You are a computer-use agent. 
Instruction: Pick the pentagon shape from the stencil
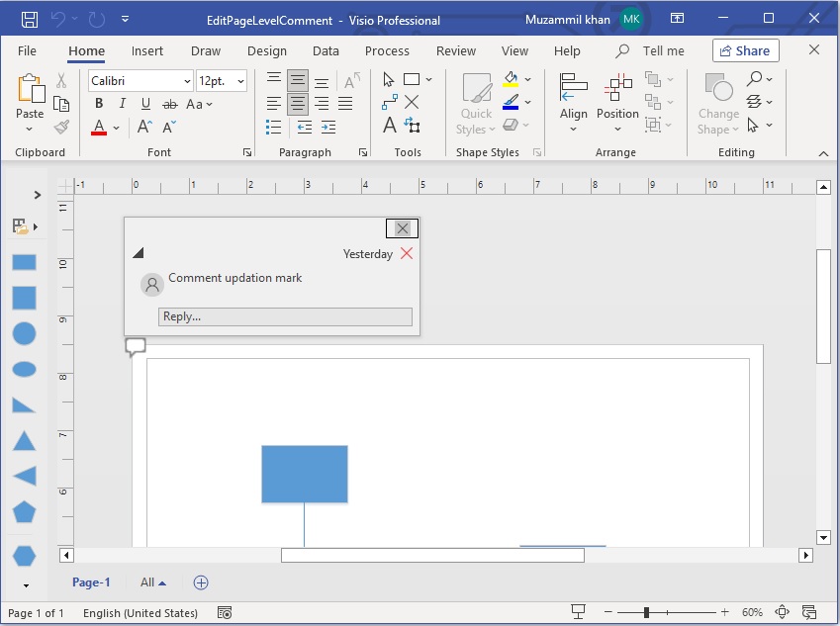pos(24,511)
